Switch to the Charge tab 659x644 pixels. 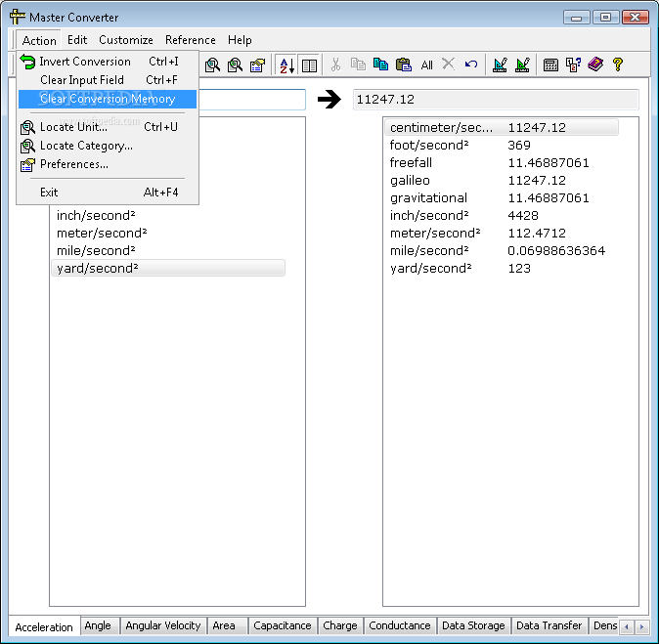[x=340, y=625]
